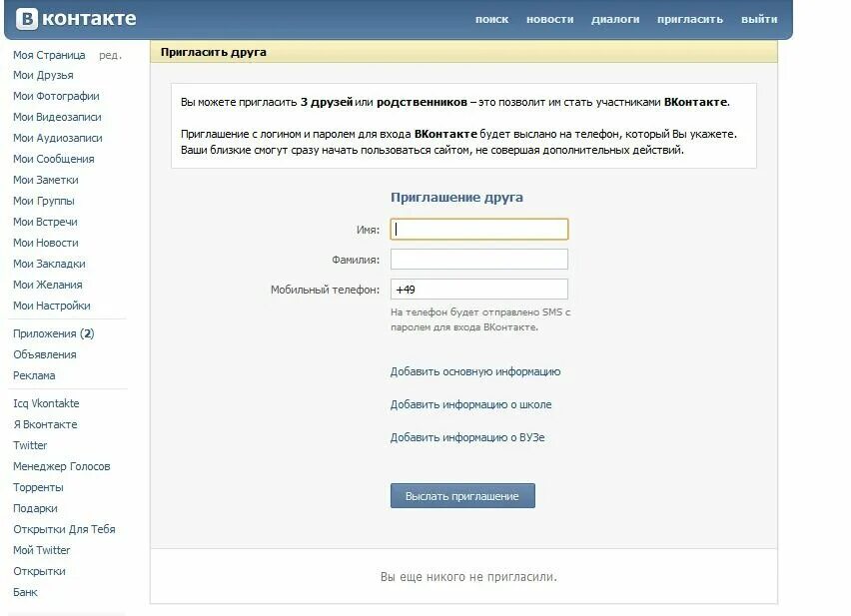This screenshot has width=851, height=616.
Task: Open пригласить in top navigation
Action: click(690, 20)
